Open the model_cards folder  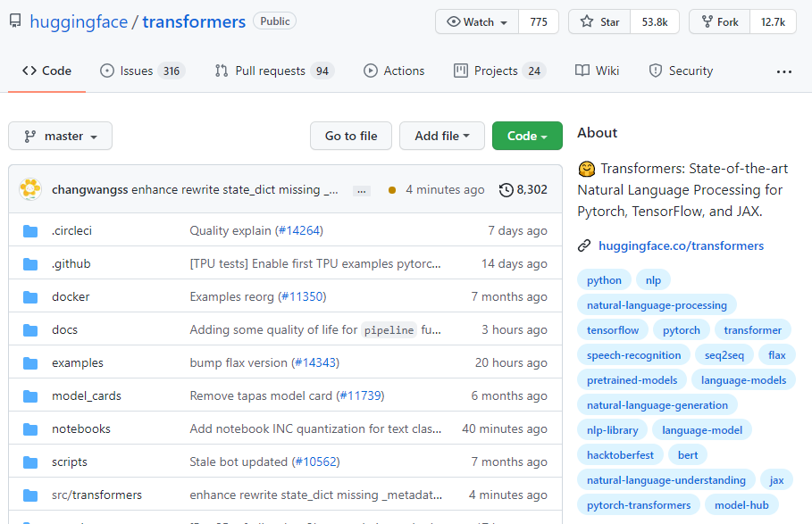point(87,396)
